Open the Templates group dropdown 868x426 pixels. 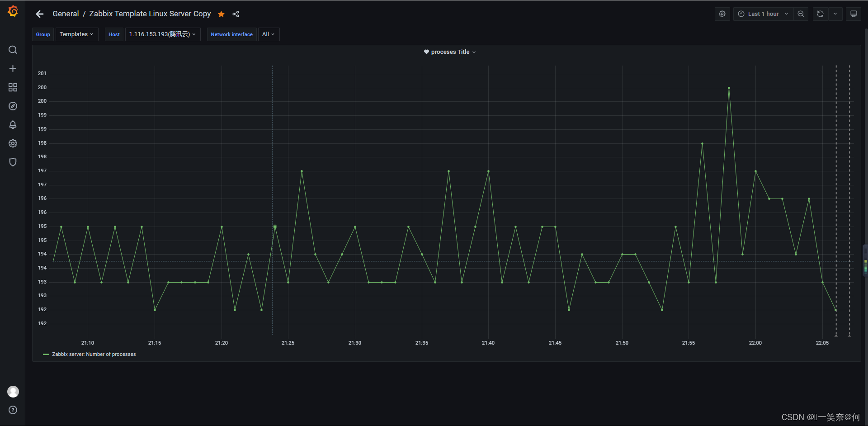[77, 34]
